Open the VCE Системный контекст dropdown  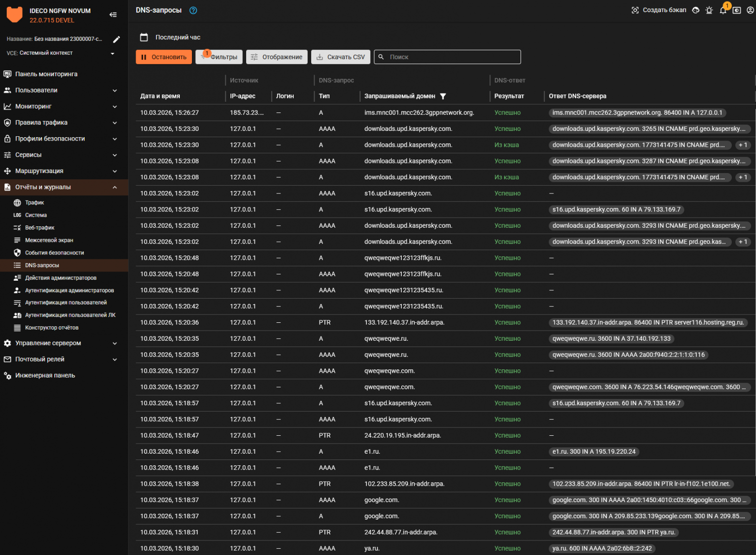click(112, 53)
